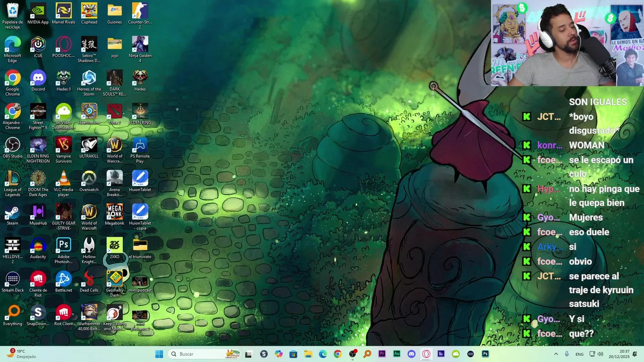Launch the Hades II desktop shortcut

pos(63,80)
